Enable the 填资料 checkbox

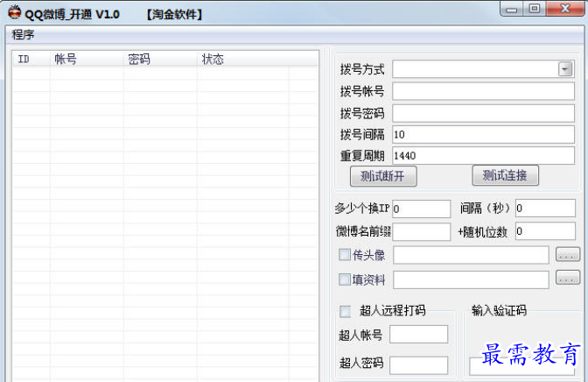(345, 279)
